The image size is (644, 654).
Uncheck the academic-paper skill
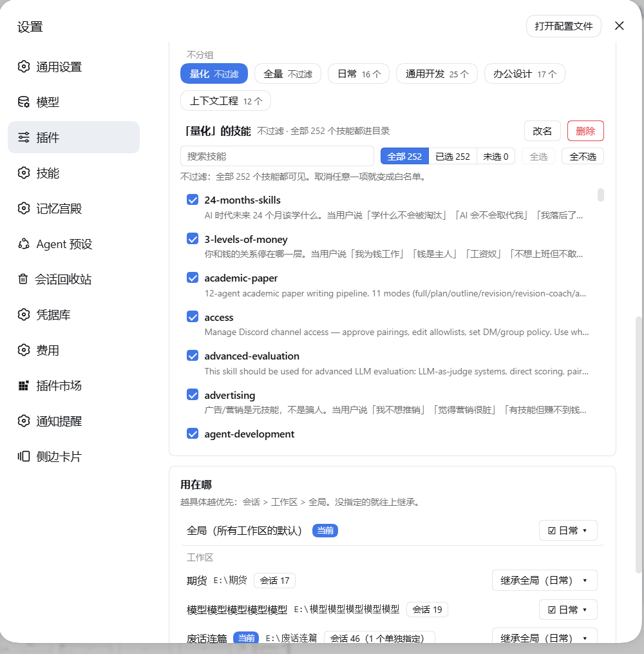tap(193, 277)
